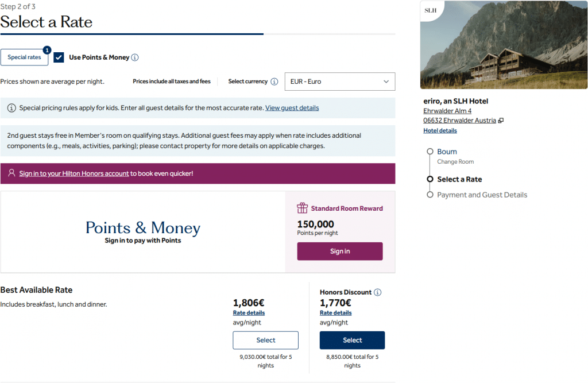Click the person icon in the sign-in banner
Screen dimensions: 588x383
11,173
